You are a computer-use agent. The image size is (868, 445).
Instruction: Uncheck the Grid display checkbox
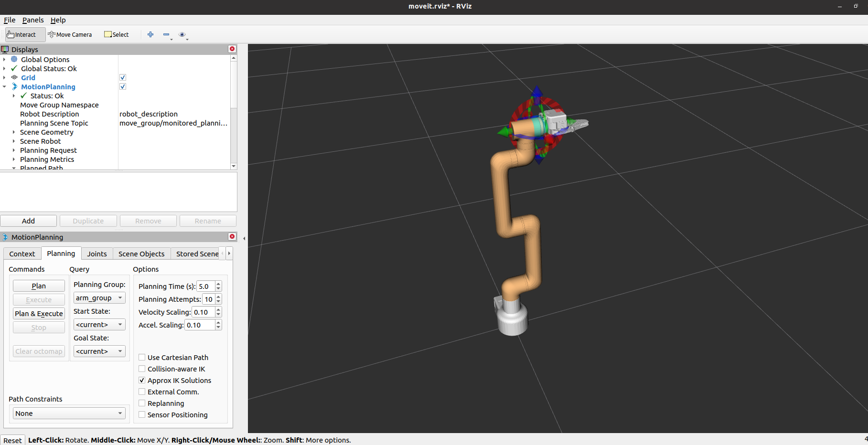pyautogui.click(x=123, y=77)
